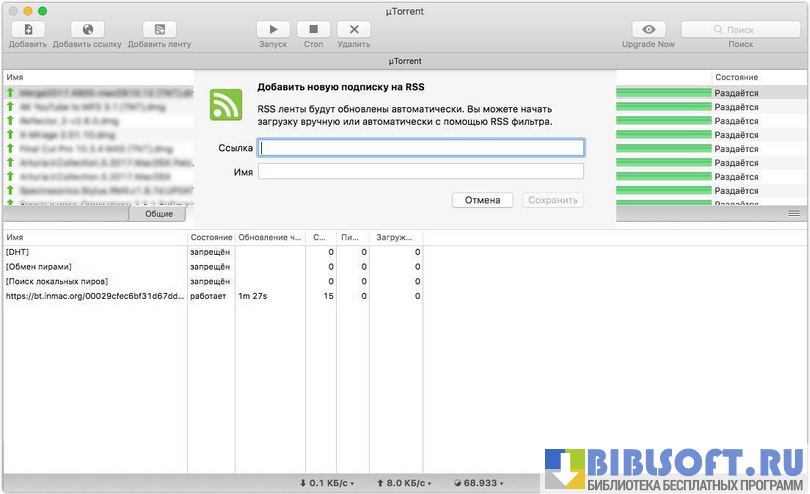Click the Удалить X icon
The image size is (810, 494).
(353, 30)
